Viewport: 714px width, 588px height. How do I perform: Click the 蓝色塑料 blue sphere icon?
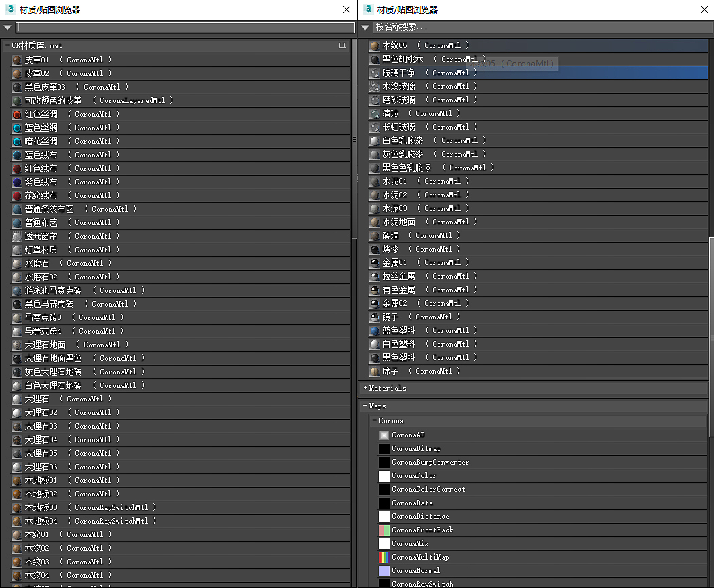375,330
